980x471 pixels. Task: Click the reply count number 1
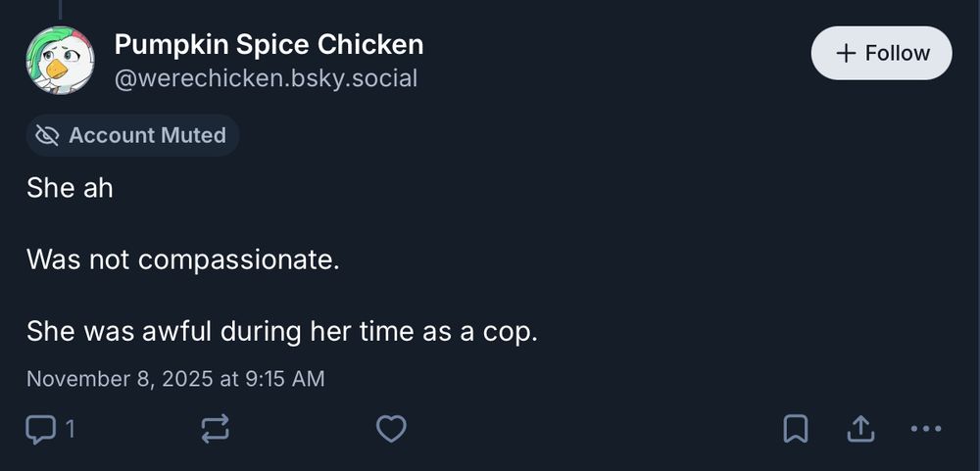[x=70, y=429]
